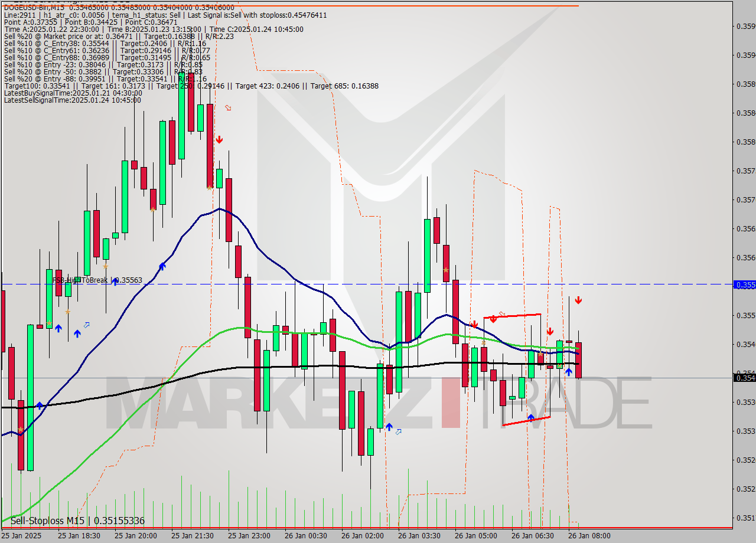Select the lower red trend line segment
756x543 pixels.
(x=526, y=421)
